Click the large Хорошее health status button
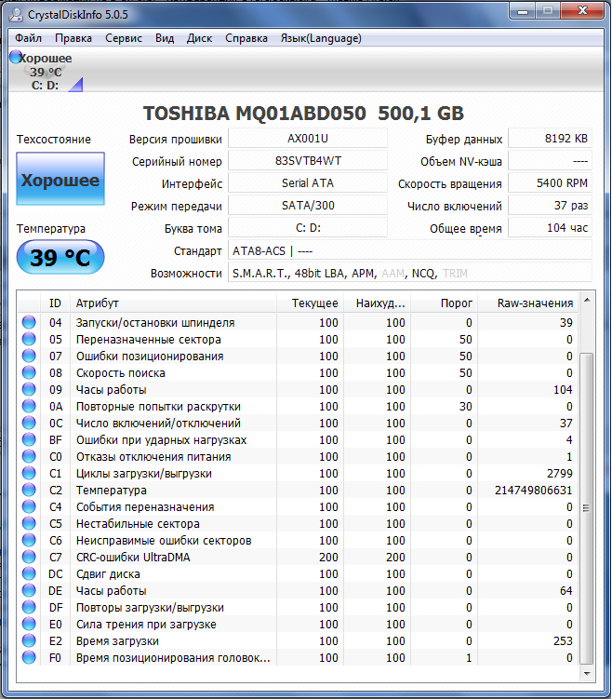The image size is (612, 700). (60, 179)
